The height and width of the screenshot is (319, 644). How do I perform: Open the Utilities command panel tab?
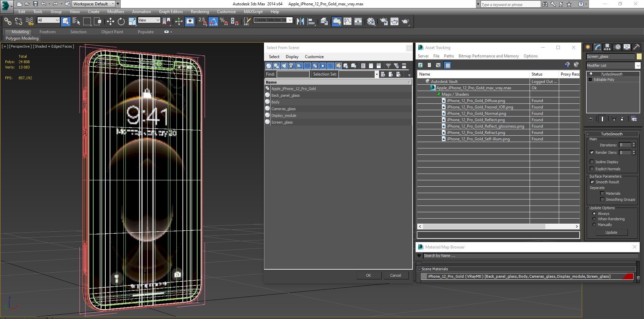pyautogui.click(x=636, y=47)
